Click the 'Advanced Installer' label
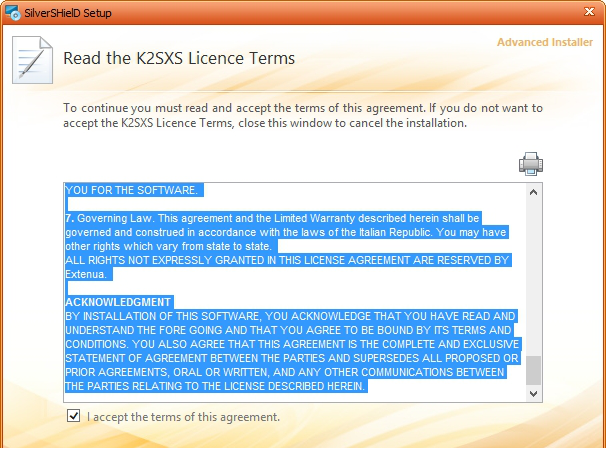 545,42
